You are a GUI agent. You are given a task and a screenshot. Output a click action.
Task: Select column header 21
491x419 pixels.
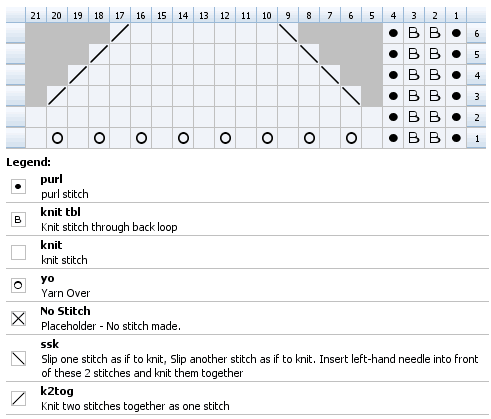[36, 15]
